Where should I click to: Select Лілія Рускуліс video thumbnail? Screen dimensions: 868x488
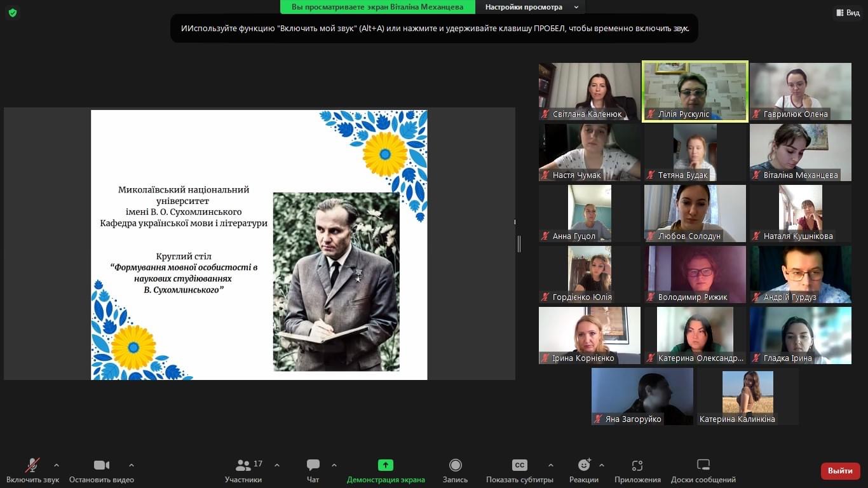point(695,91)
